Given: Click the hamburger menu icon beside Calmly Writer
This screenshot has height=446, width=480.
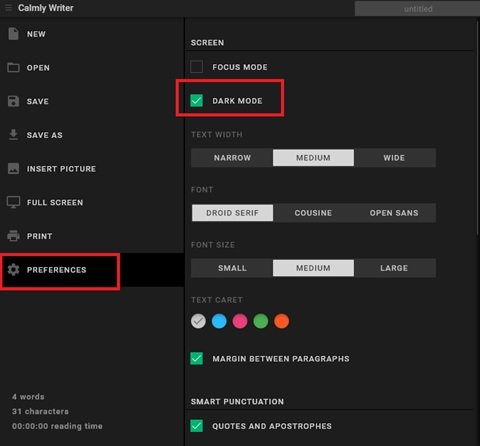Looking at the screenshot, I should (x=8, y=8).
